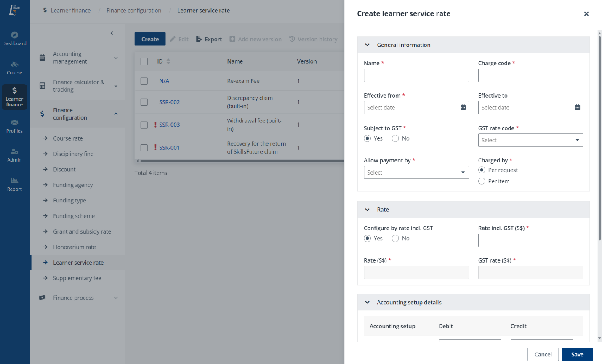Click the Admin sidebar icon

click(x=14, y=155)
